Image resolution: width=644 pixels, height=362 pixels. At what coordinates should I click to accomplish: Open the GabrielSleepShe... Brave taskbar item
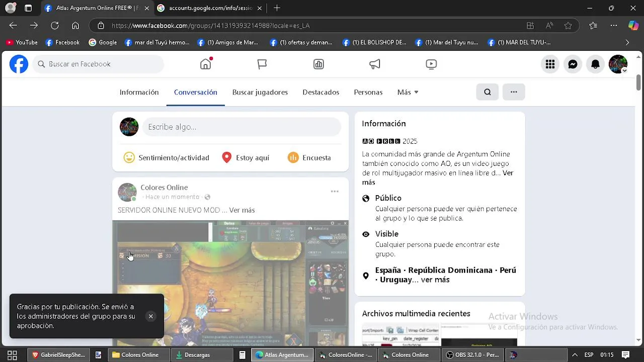[x=59, y=355]
